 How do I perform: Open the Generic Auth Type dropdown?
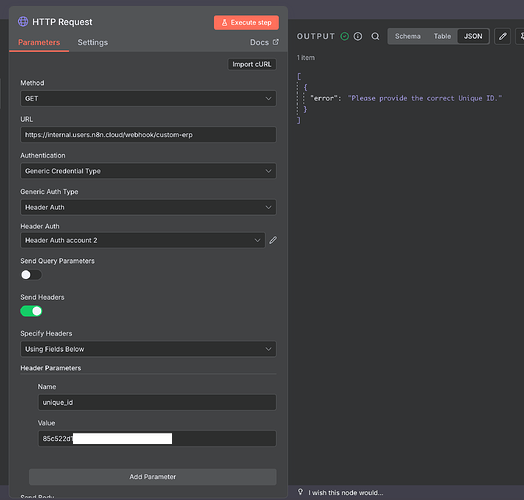[148, 207]
